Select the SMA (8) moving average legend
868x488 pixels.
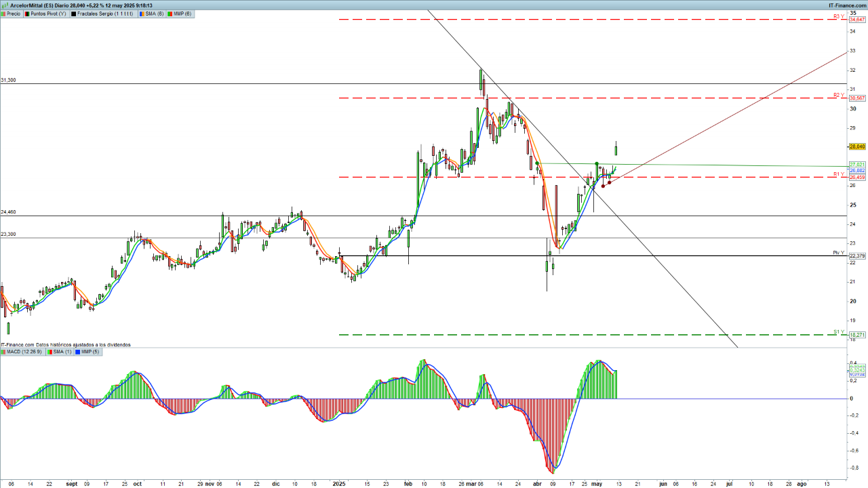[155, 14]
